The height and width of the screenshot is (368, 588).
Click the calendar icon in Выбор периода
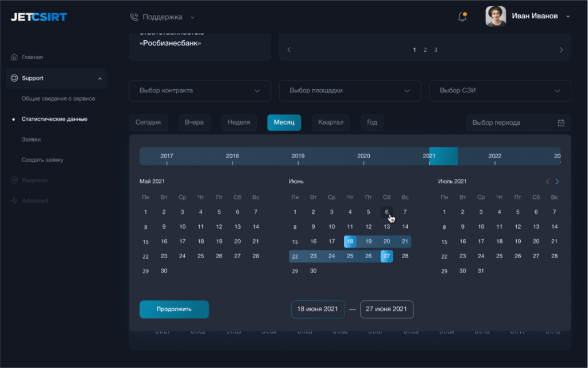[561, 122]
